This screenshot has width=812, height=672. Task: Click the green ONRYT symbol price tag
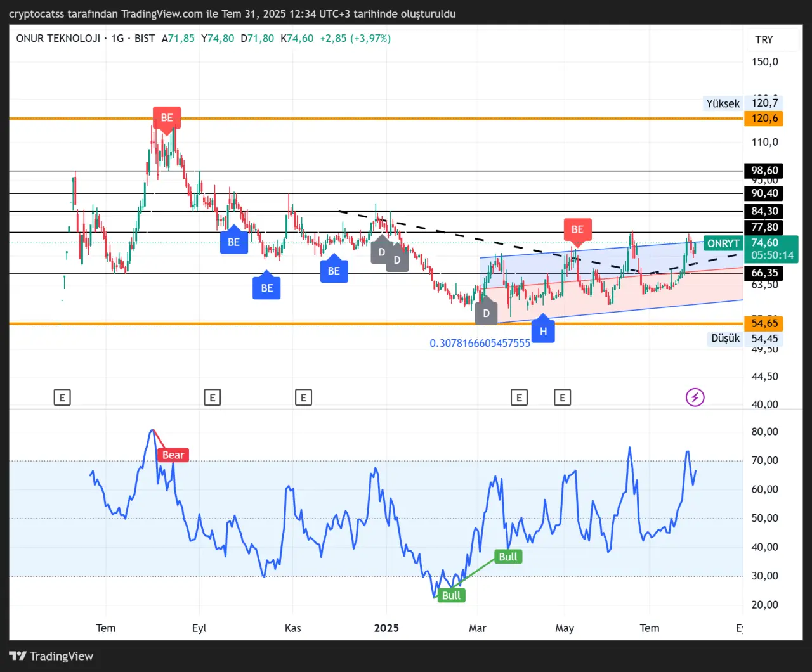click(x=723, y=243)
